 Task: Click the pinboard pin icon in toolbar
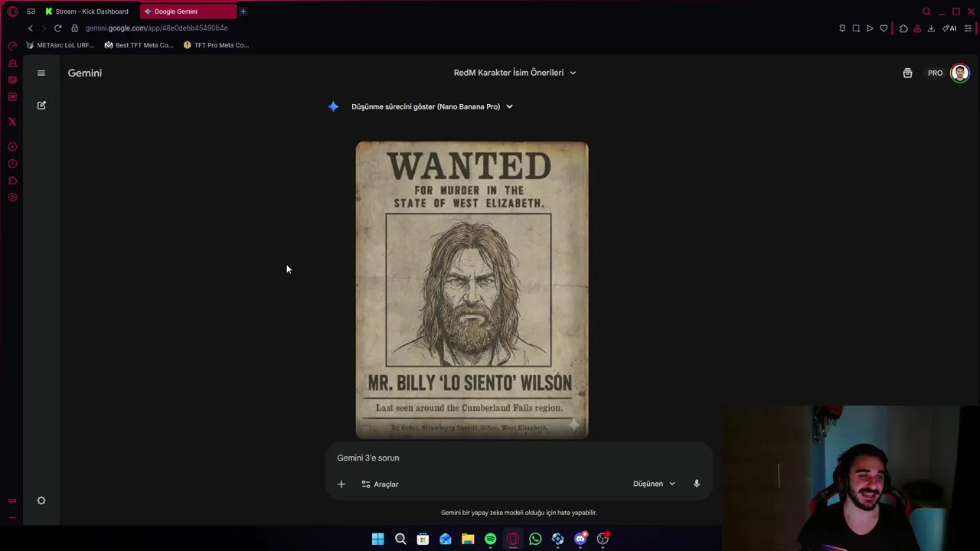pos(842,28)
